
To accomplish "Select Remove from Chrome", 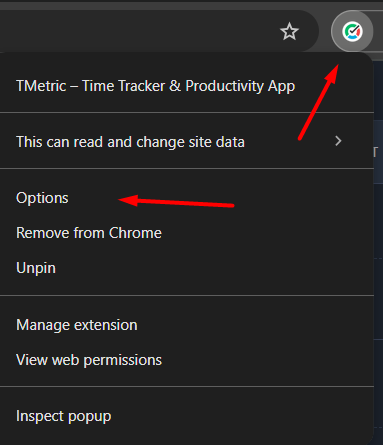I will (x=187, y=233).
